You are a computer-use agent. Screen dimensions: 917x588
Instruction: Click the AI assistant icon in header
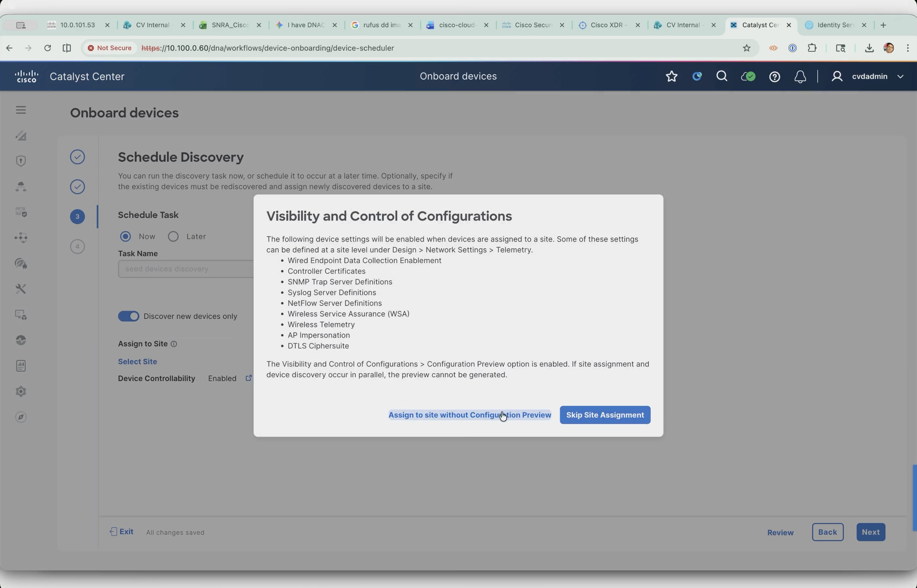(x=697, y=76)
